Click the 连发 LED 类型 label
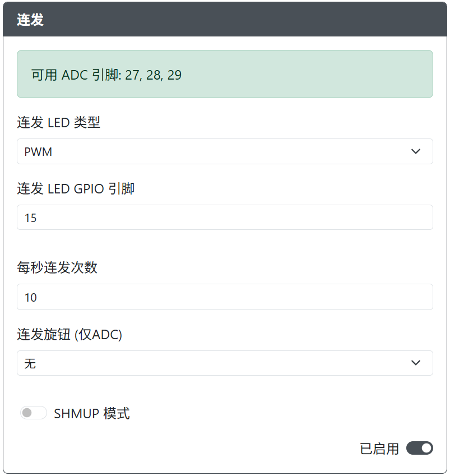This screenshot has height=476, width=450. [x=58, y=122]
